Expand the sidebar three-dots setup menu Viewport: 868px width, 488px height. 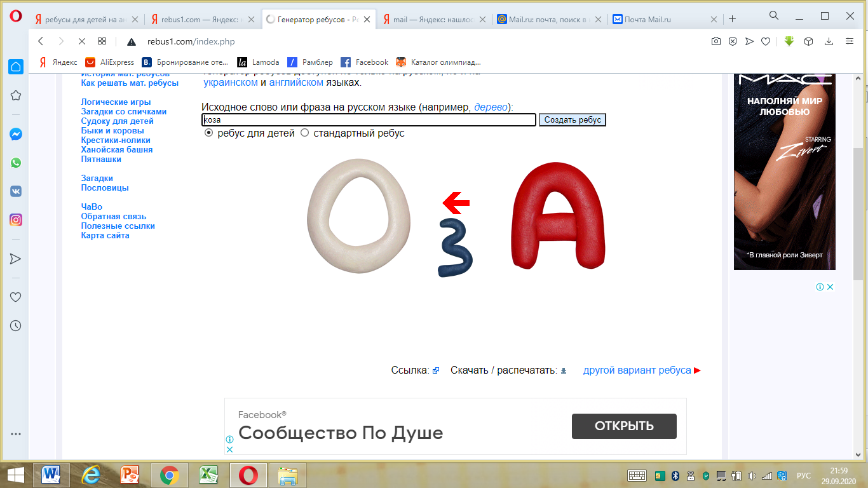pyautogui.click(x=16, y=434)
